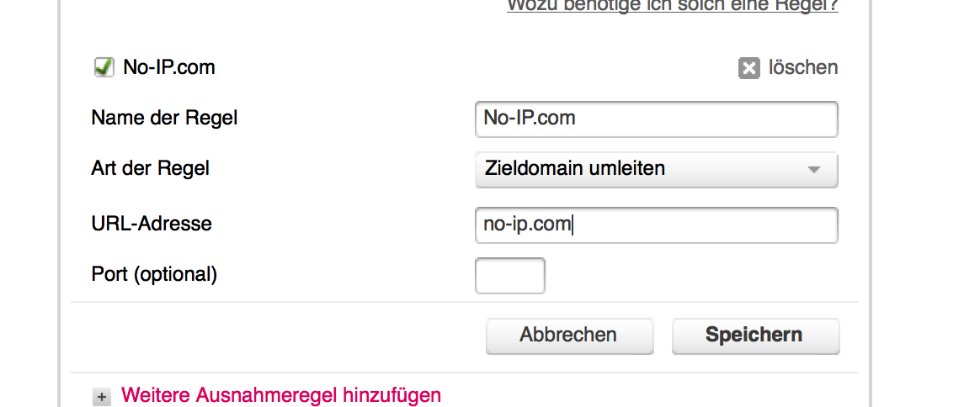Click the Abbrechen button

(x=569, y=336)
